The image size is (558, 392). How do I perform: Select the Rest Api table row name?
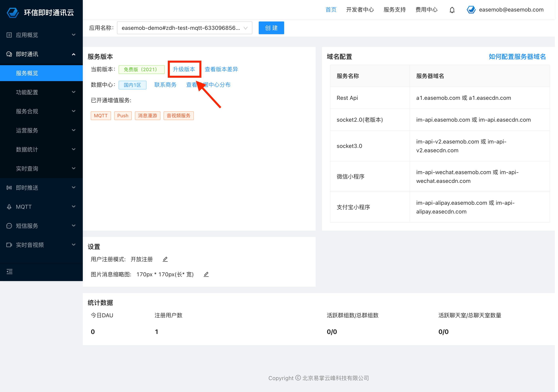coord(347,98)
